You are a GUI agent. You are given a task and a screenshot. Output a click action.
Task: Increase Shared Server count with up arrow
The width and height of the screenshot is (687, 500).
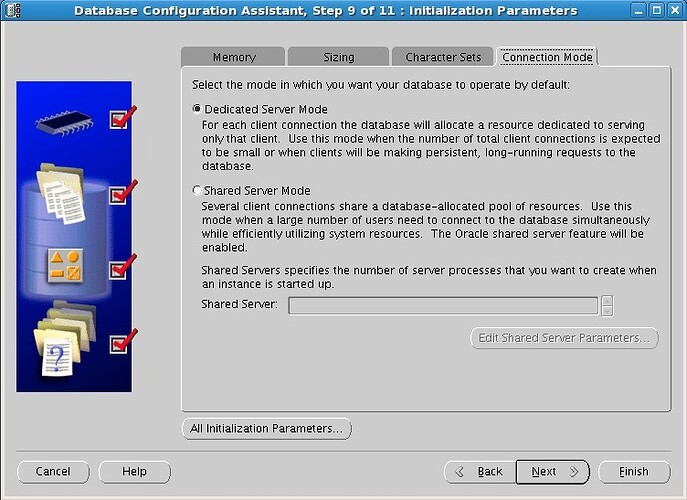click(607, 301)
